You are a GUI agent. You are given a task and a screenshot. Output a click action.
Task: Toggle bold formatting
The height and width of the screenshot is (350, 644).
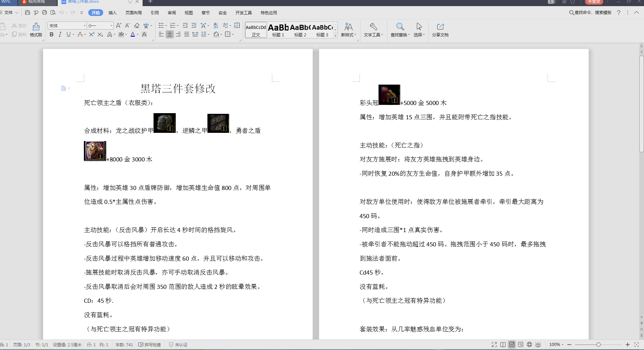point(52,34)
